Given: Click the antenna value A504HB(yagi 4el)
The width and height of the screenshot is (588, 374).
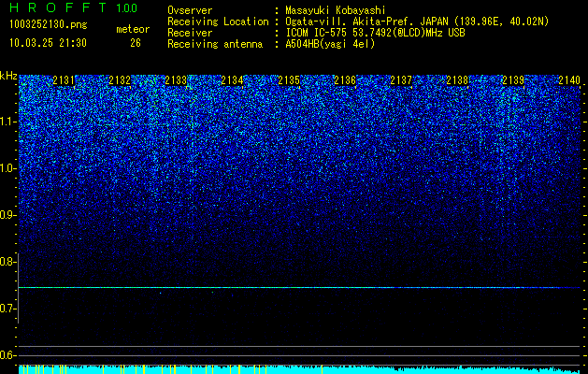Looking at the screenshot, I should coord(330,44).
